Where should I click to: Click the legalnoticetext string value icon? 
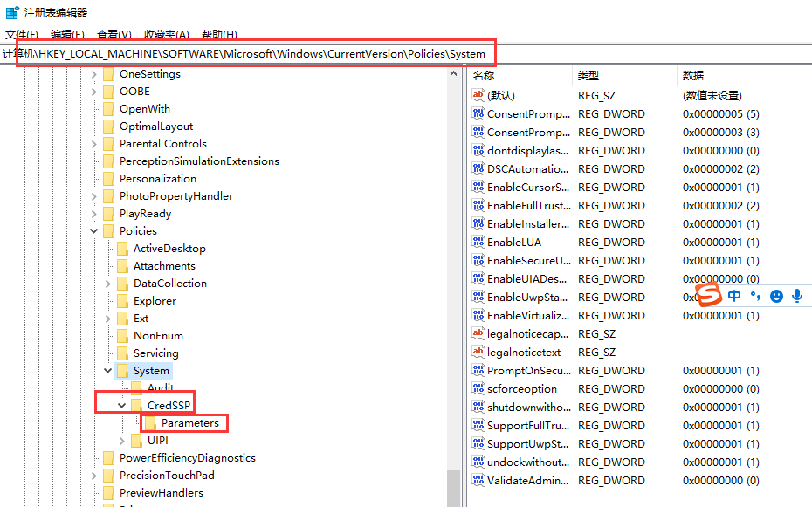point(478,353)
